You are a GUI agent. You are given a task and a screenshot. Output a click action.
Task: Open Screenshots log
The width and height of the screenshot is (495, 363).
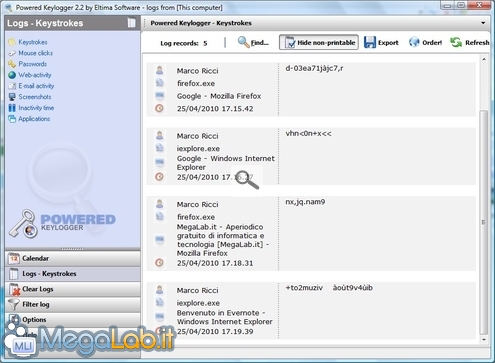point(35,97)
